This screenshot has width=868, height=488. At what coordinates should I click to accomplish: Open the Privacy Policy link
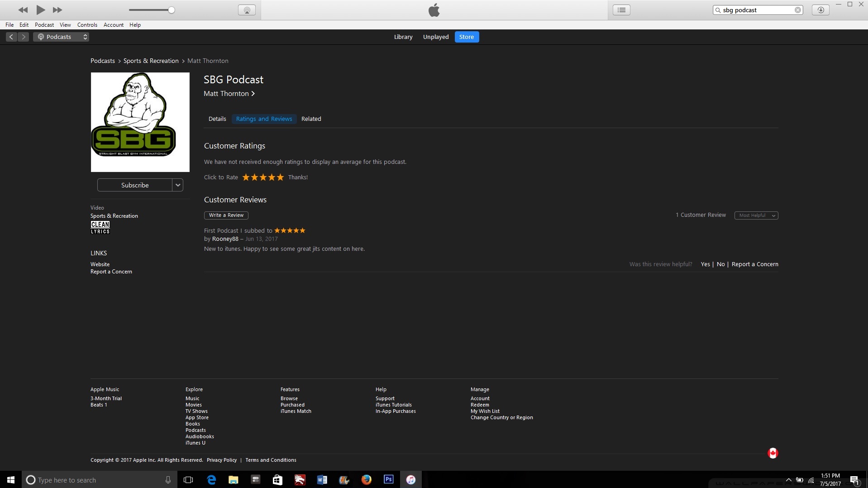[x=222, y=460]
